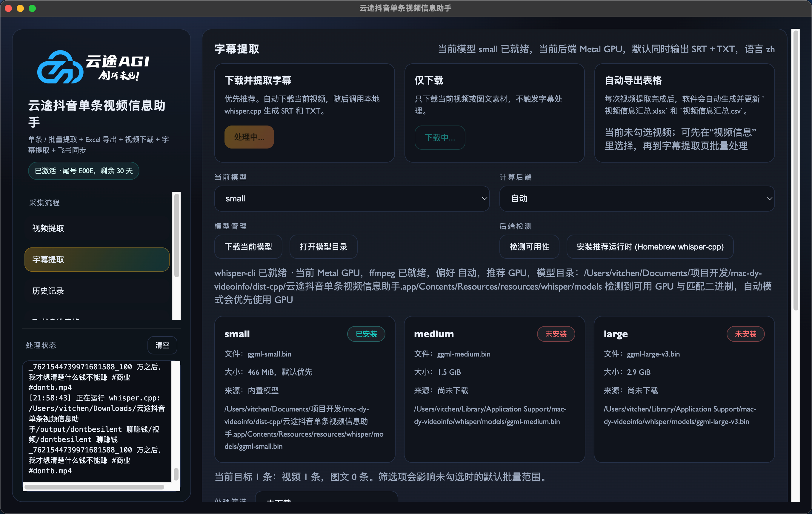Screen dimensions: 812x514
Task: Open the 计算后端 dropdown showing 自动
Action: click(x=636, y=198)
